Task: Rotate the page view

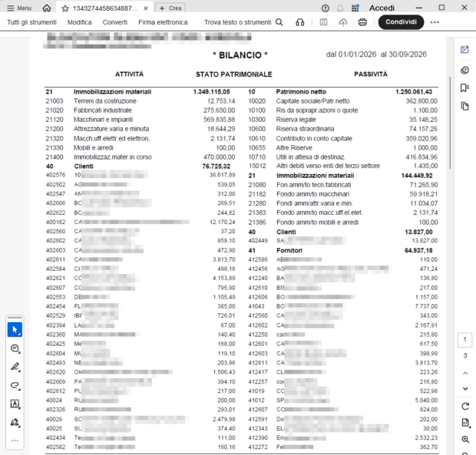Action: click(465, 406)
